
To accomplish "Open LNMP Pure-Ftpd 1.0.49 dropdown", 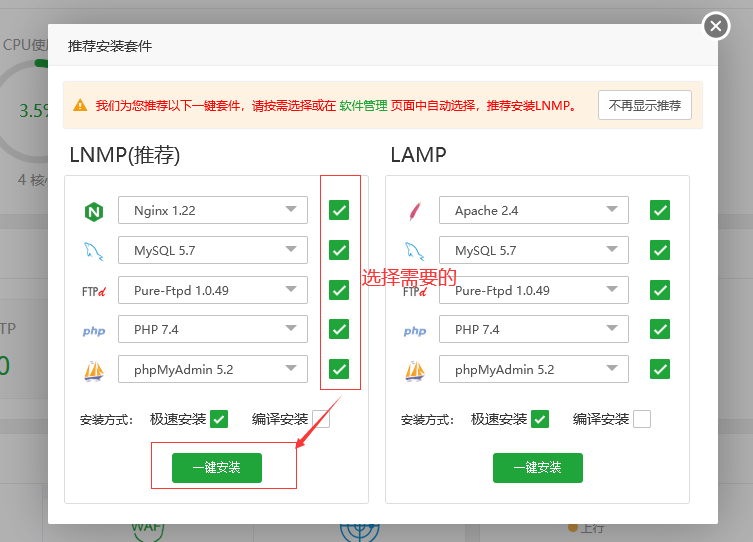I will point(213,290).
